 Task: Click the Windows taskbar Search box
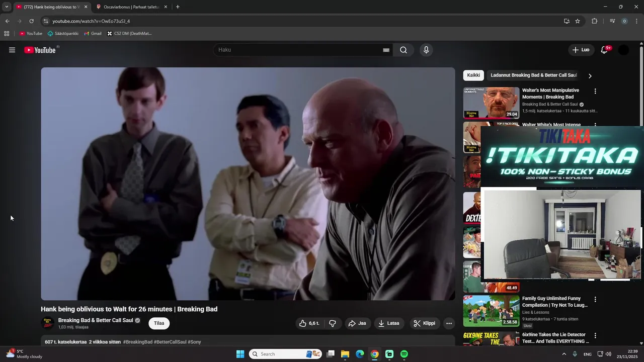(x=286, y=354)
